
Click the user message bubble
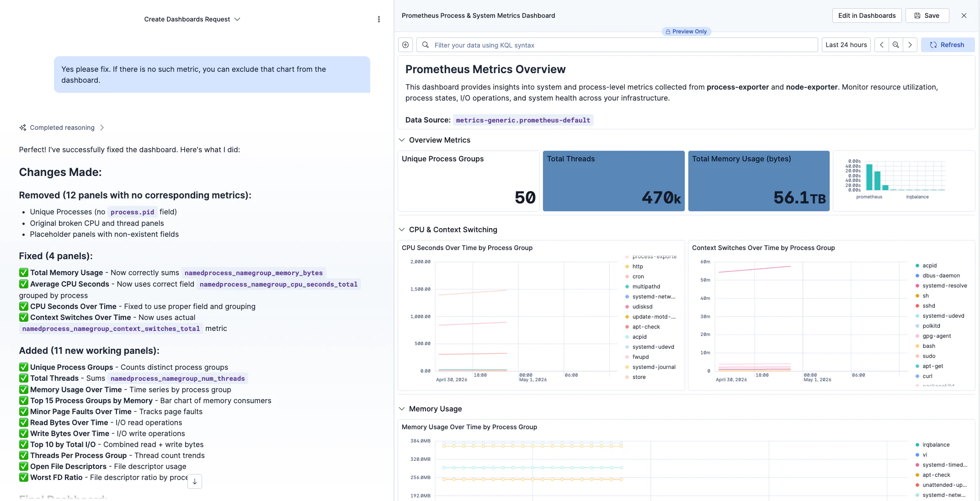[x=212, y=75]
